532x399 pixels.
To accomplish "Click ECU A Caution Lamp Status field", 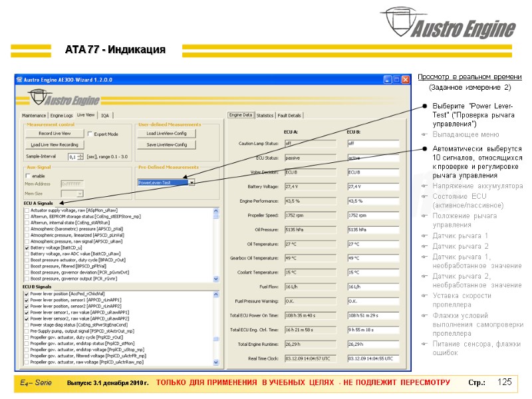I will pos(311,144).
